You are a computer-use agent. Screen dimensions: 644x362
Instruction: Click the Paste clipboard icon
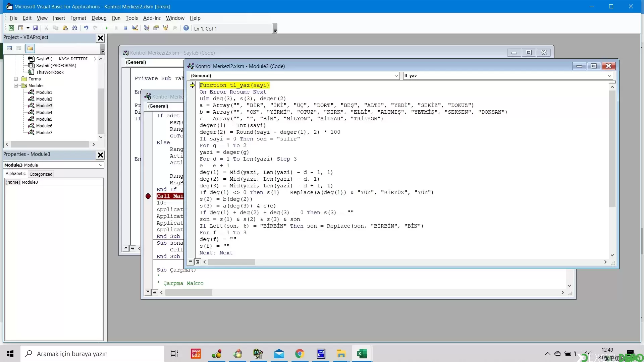65,28
